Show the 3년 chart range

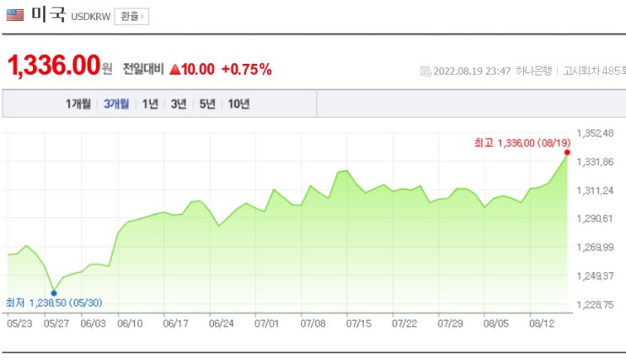point(179,104)
